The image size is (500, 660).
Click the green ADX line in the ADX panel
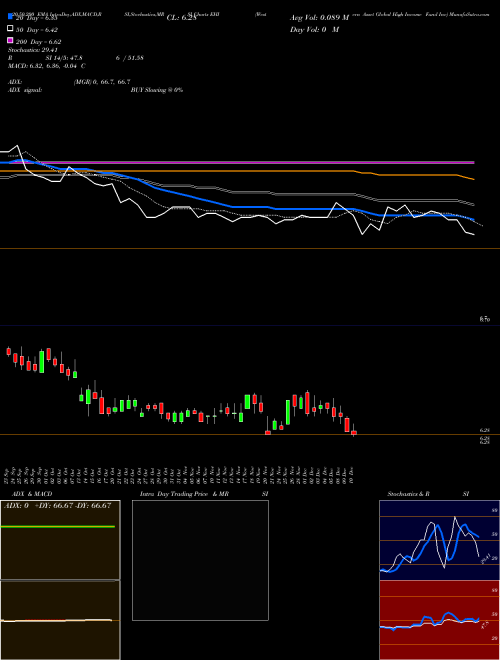(x=58, y=526)
